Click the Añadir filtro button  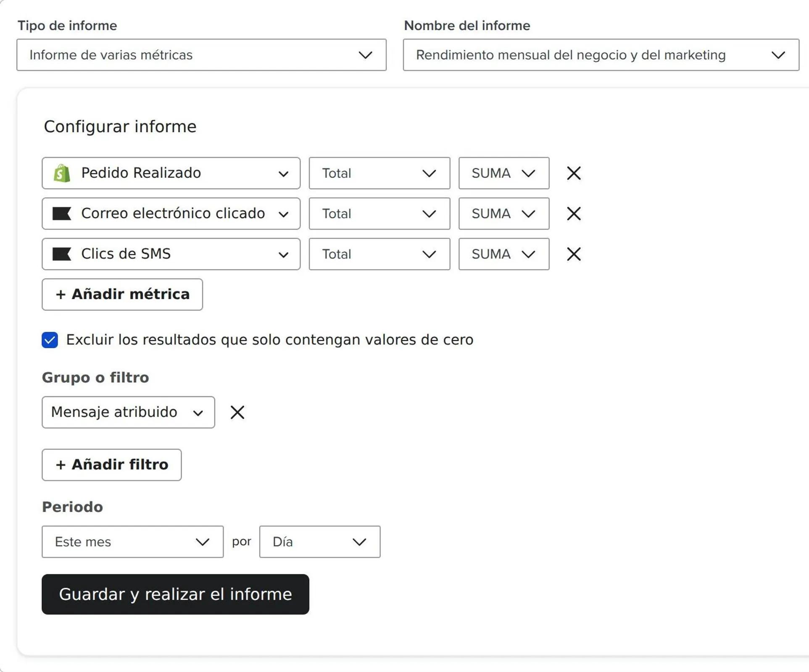click(112, 465)
